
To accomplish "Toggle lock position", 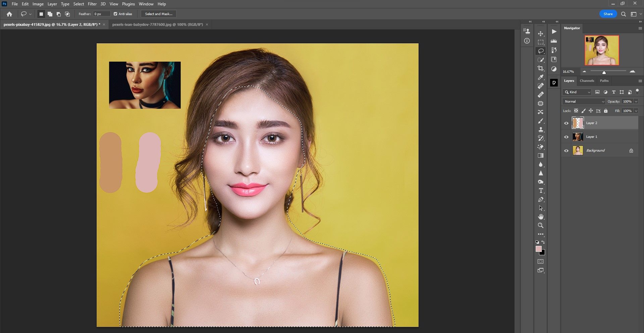I will pos(591,111).
